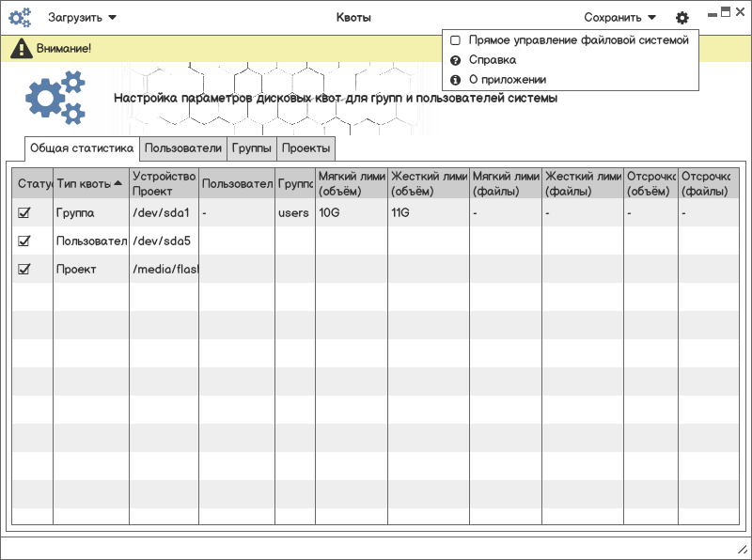Uncheck status checkbox for Группа row

coord(24,212)
